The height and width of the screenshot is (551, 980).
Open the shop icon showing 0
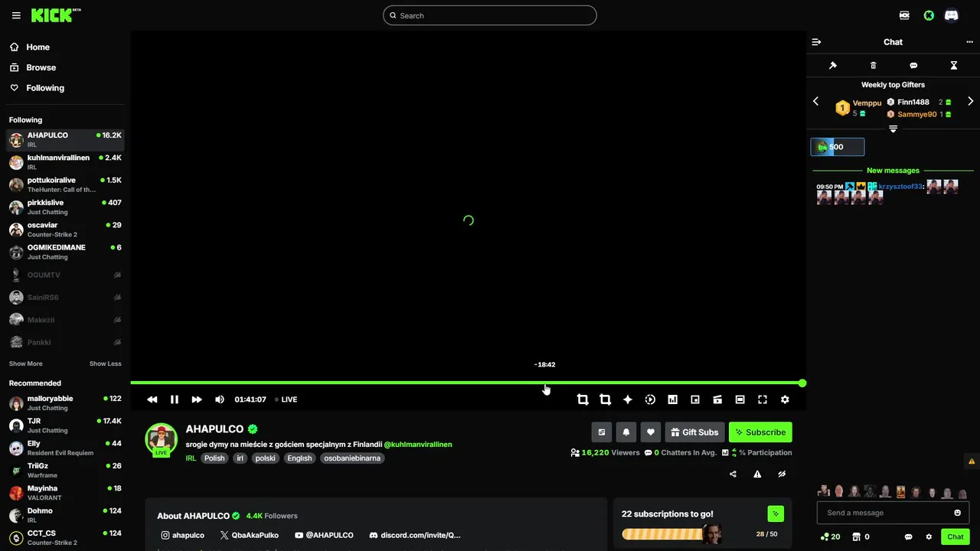(x=861, y=536)
